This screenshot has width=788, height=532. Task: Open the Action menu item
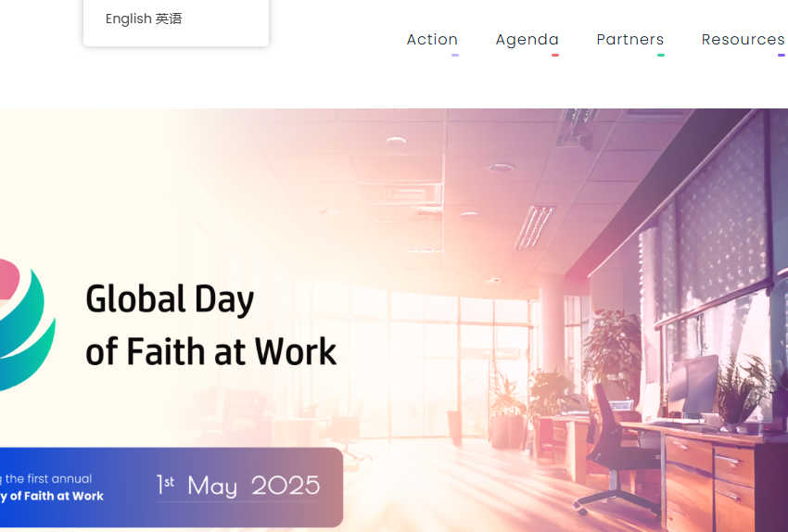[432, 39]
